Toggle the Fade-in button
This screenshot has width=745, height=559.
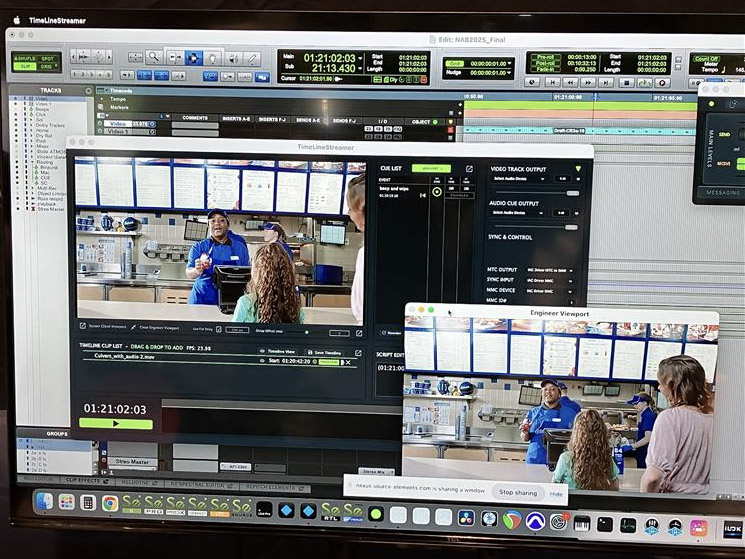point(545,69)
